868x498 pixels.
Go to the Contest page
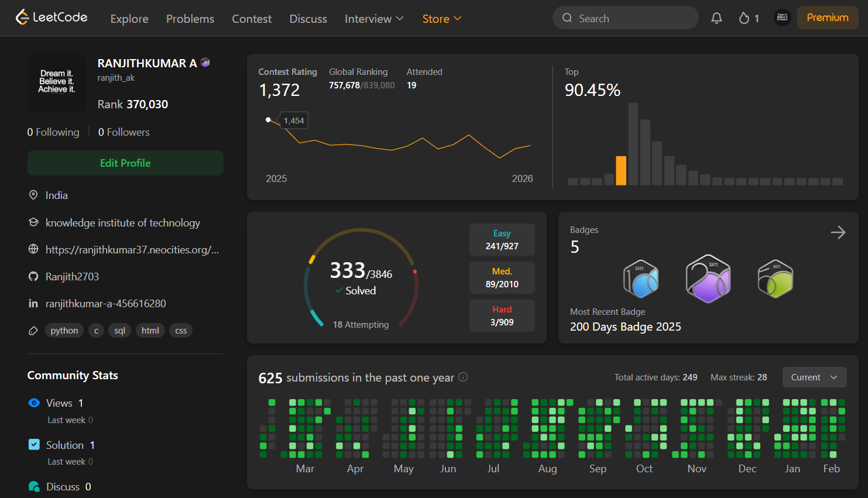252,18
